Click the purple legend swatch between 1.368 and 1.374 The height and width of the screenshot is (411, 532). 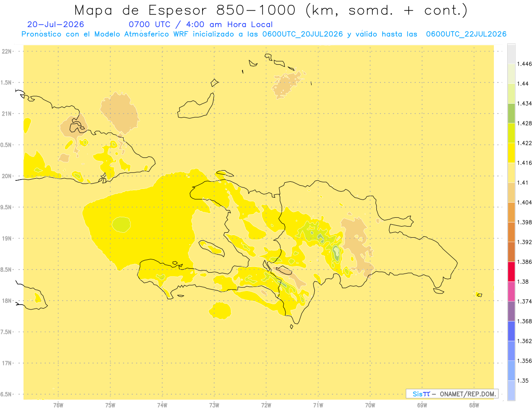[x=511, y=311]
